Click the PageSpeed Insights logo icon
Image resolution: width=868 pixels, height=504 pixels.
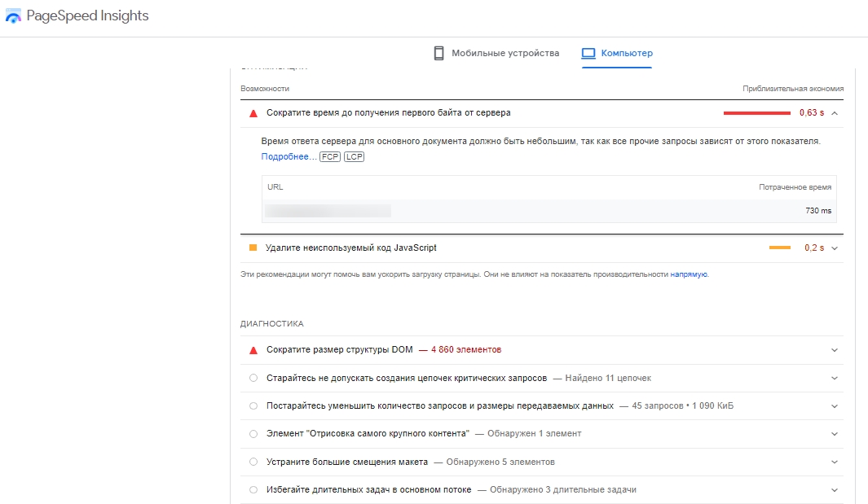coord(13,16)
